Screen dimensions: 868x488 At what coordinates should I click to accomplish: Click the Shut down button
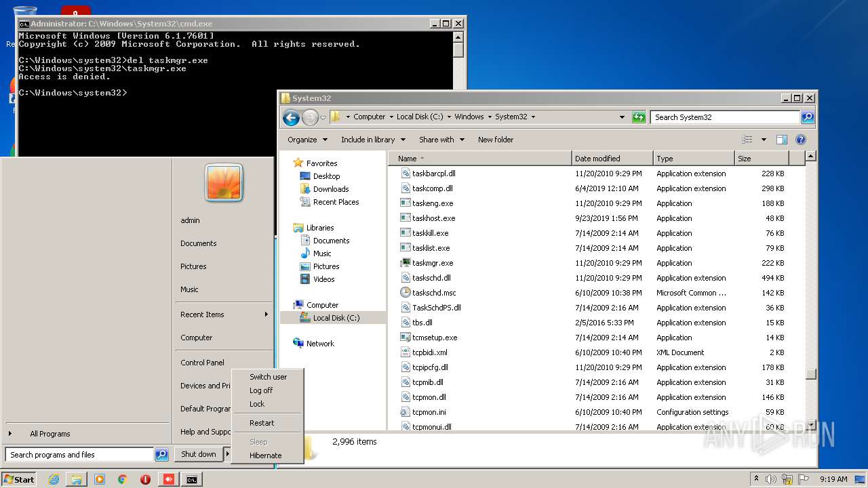point(199,454)
